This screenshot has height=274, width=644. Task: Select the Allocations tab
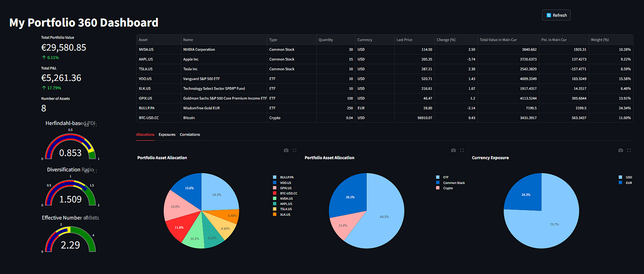pyautogui.click(x=145, y=135)
